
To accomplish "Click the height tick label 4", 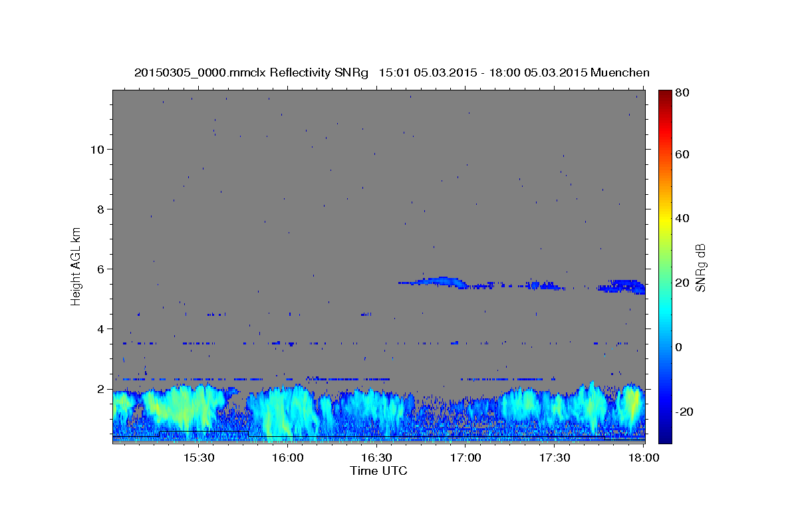I will click(x=101, y=329).
